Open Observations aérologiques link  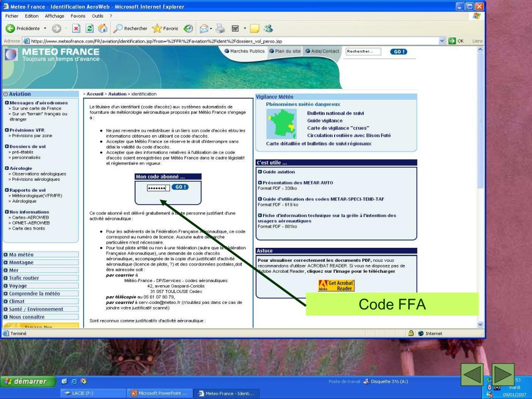pos(39,174)
